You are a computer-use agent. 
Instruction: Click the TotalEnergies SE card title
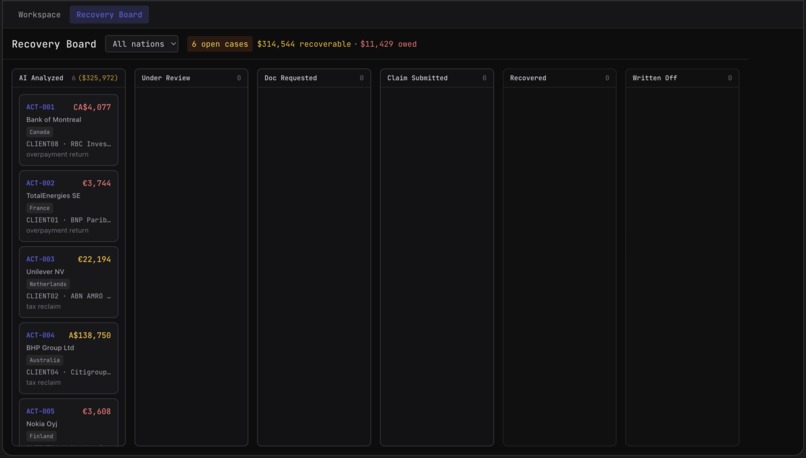pyautogui.click(x=53, y=195)
